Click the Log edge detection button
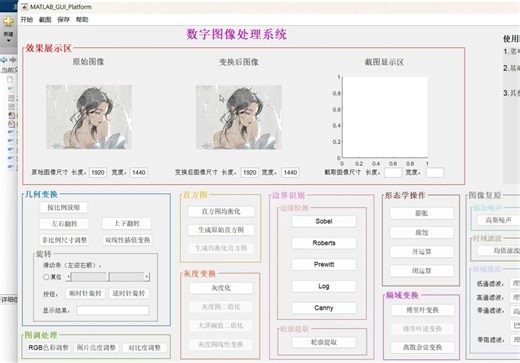 point(324,286)
